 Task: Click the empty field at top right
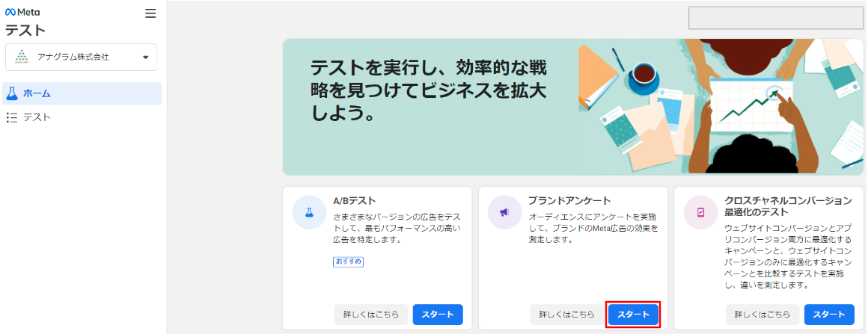click(775, 18)
